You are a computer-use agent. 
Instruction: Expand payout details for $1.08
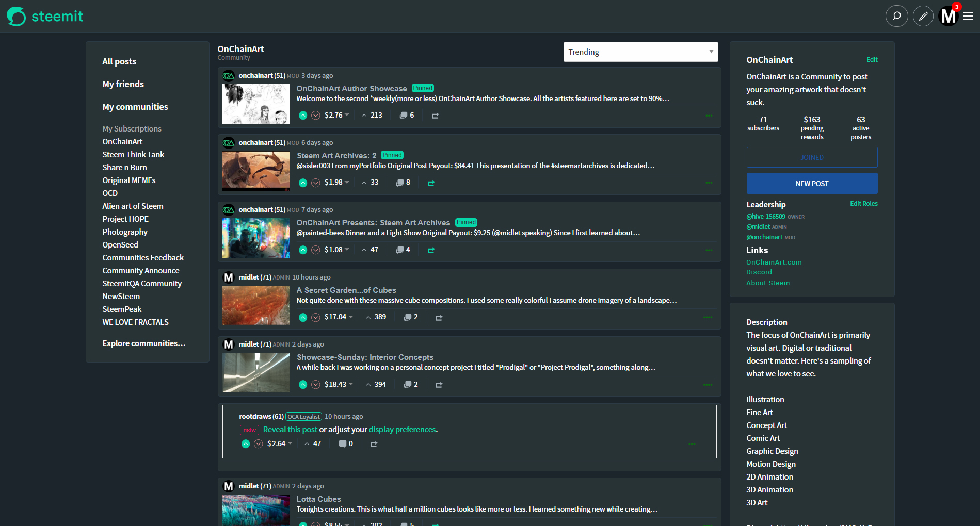(336, 250)
